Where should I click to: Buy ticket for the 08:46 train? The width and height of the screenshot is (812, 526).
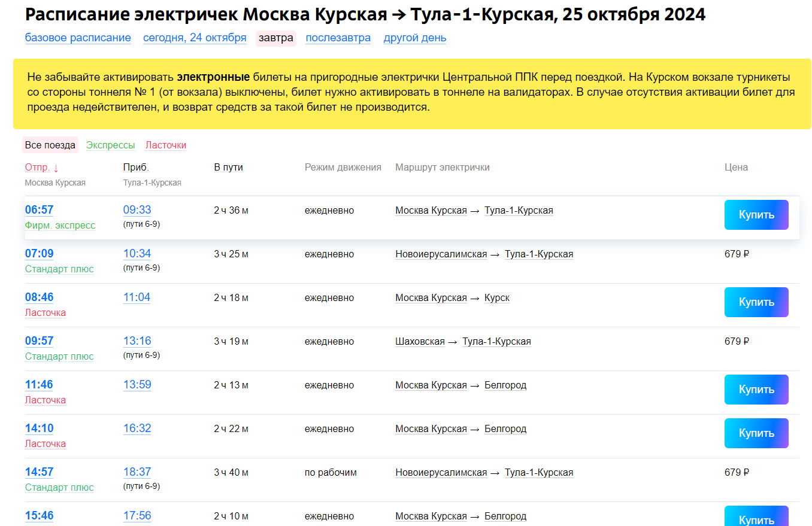coord(756,302)
